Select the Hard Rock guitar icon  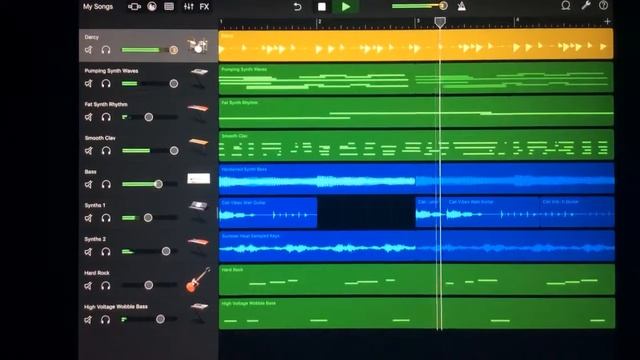pos(198,280)
